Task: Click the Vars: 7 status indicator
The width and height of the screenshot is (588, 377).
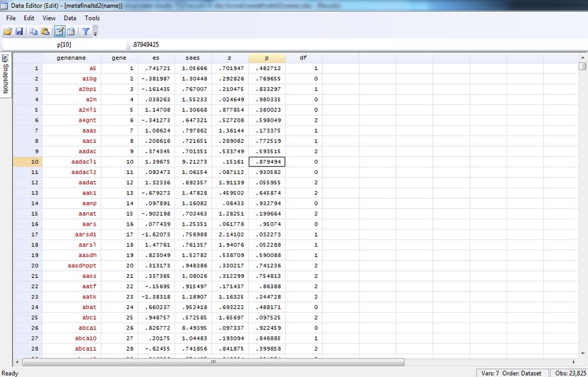Action: [x=490, y=373]
